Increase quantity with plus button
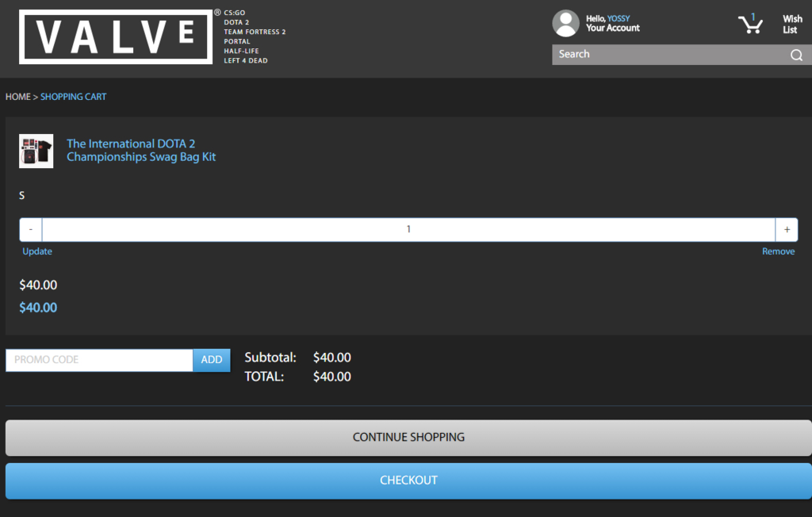Image resolution: width=812 pixels, height=517 pixels. tap(787, 229)
